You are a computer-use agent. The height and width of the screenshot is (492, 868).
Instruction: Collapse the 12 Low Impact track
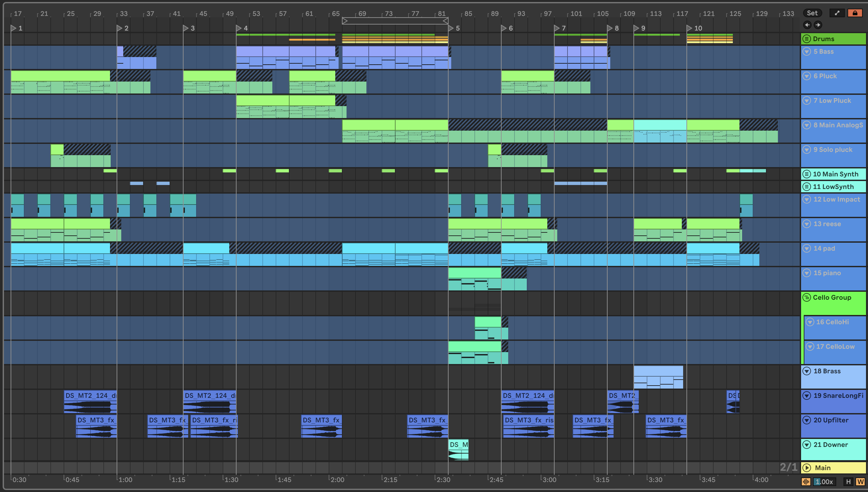807,199
